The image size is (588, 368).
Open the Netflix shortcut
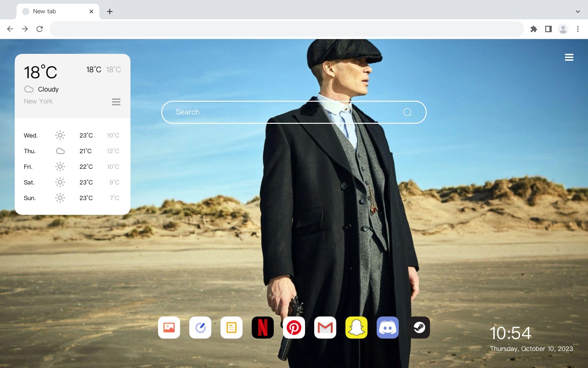pyautogui.click(x=263, y=328)
